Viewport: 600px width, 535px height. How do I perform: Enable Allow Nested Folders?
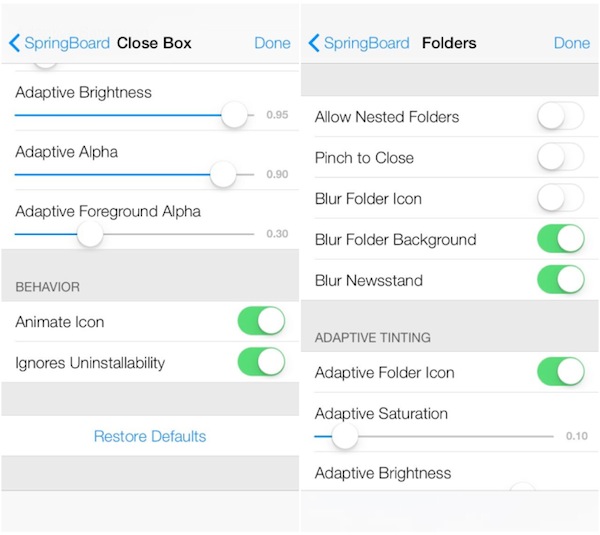[560, 117]
